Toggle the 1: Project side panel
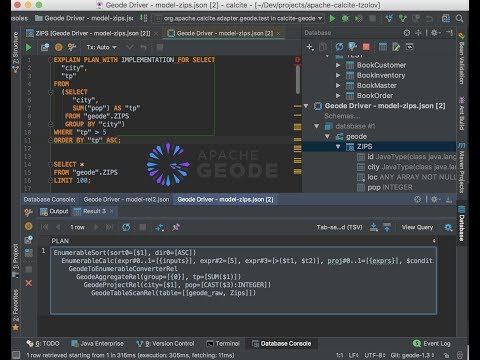 16,260
